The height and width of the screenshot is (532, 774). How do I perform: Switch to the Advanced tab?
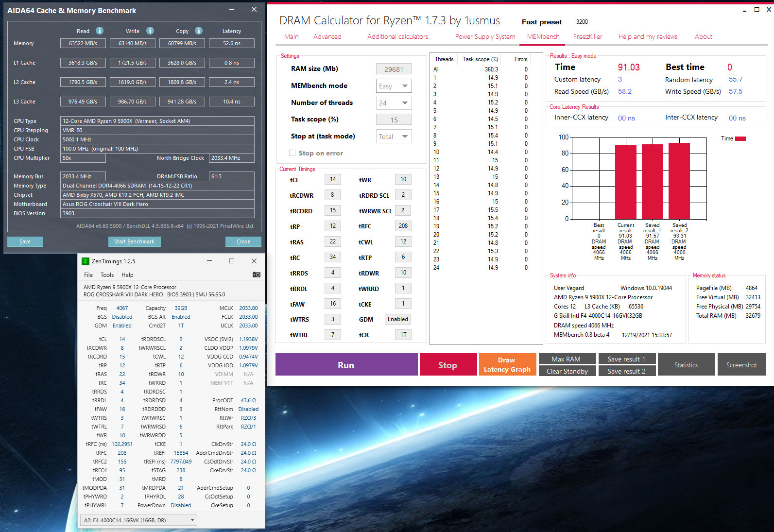(327, 36)
